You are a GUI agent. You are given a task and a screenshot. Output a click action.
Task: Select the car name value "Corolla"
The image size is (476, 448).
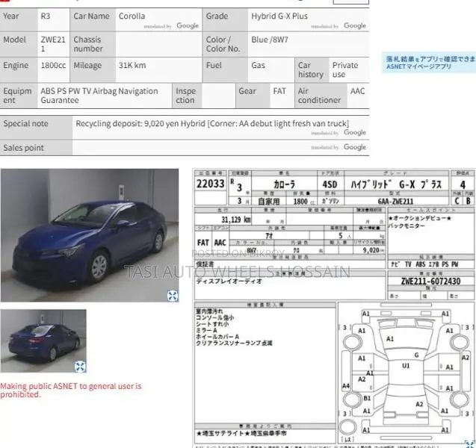coord(132,16)
